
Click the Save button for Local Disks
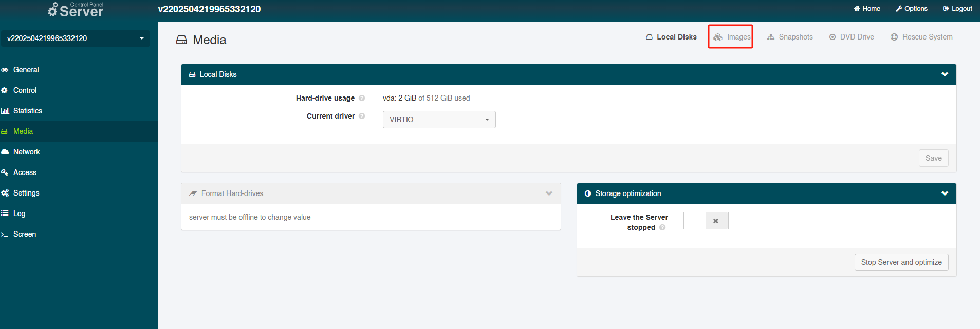933,158
